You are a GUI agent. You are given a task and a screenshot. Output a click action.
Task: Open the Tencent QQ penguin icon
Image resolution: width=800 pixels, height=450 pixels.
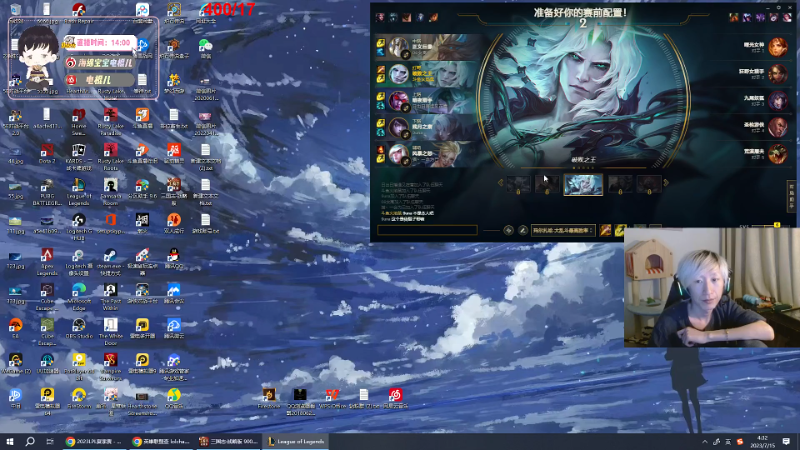173,258
